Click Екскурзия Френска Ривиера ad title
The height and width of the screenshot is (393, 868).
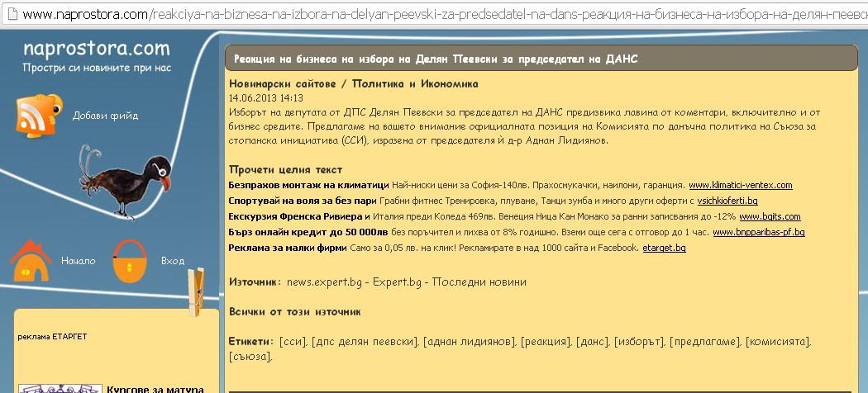[299, 216]
